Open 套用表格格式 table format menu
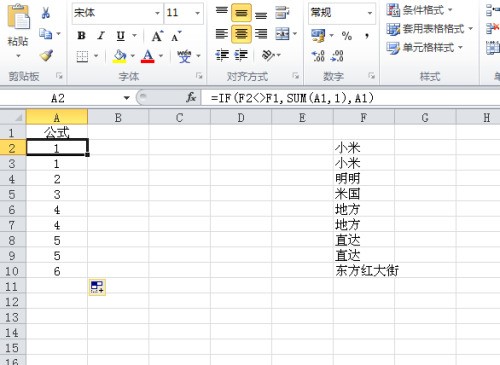The width and height of the screenshot is (500, 365). click(430, 29)
